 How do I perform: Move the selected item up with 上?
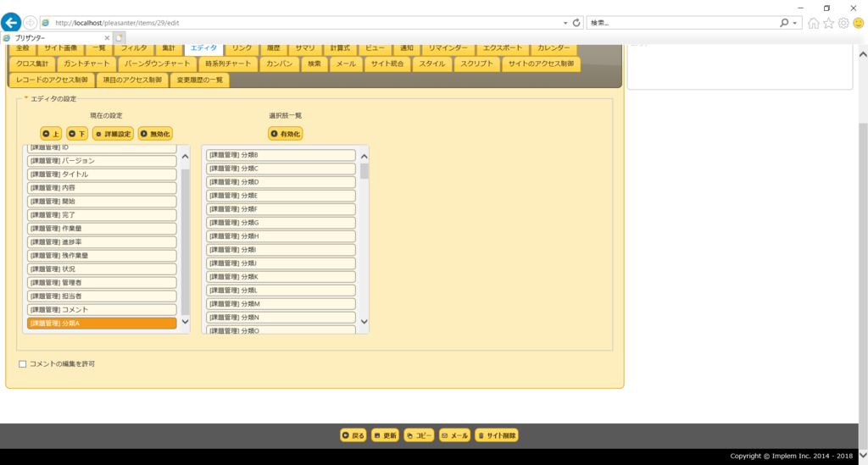tap(51, 134)
